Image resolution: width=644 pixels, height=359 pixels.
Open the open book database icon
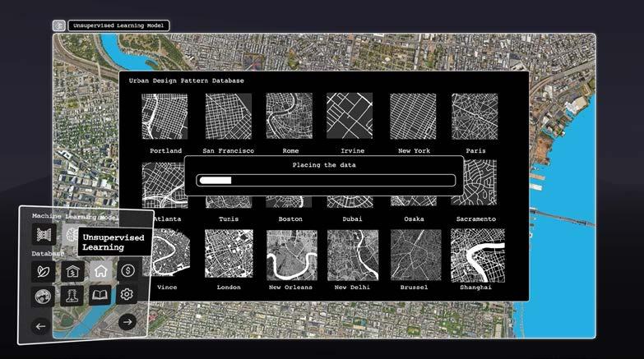100,295
